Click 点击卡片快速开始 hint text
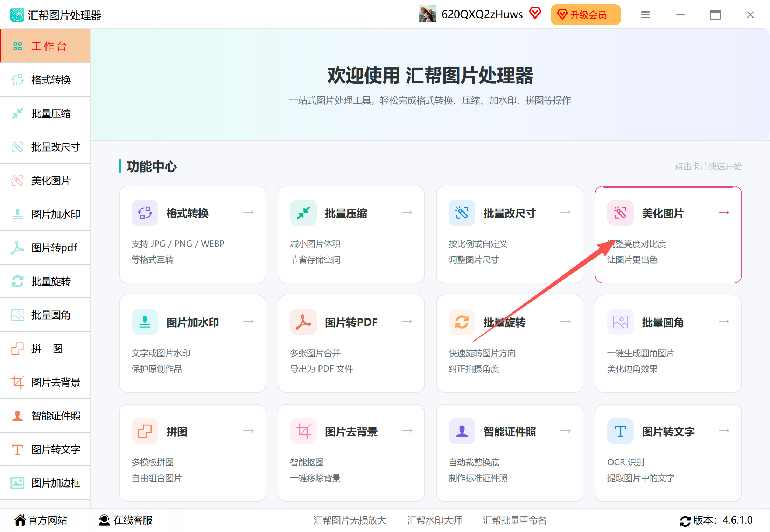The width and height of the screenshot is (770, 532). point(708,166)
